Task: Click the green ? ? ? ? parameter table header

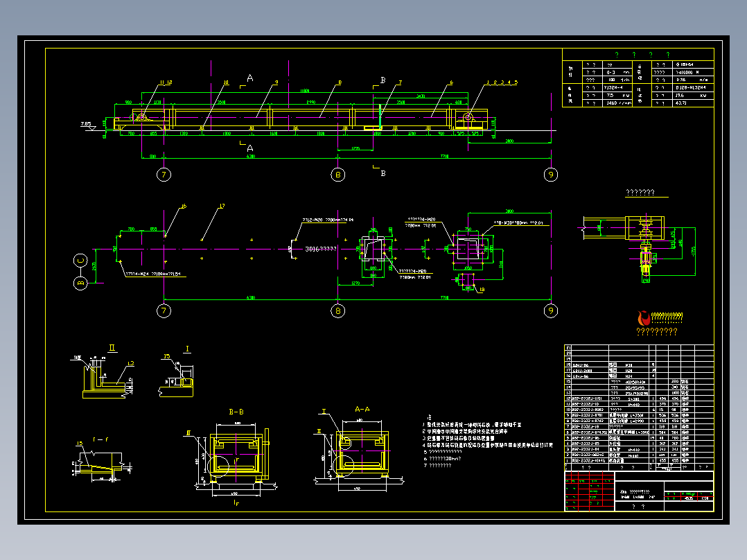Action: [642, 55]
